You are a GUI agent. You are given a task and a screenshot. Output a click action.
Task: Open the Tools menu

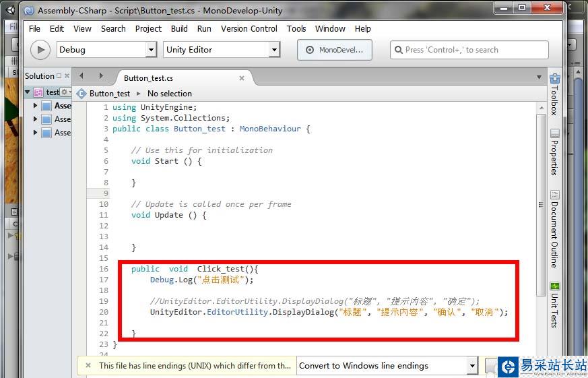point(296,28)
